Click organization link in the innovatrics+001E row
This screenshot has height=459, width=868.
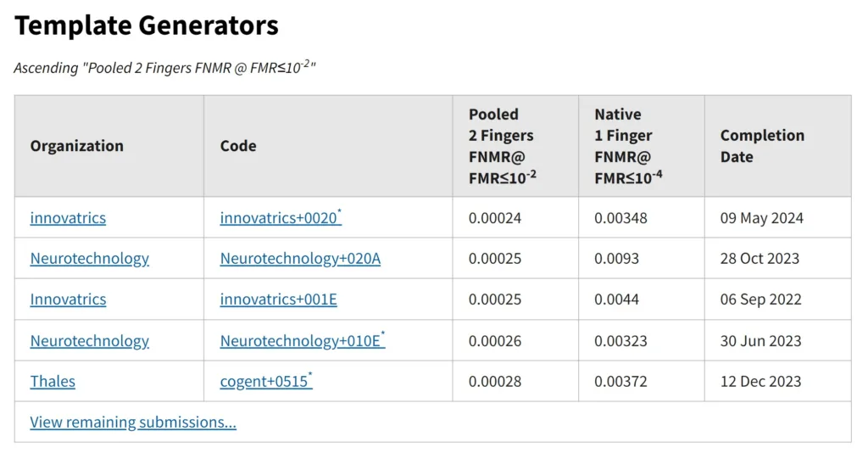point(68,299)
